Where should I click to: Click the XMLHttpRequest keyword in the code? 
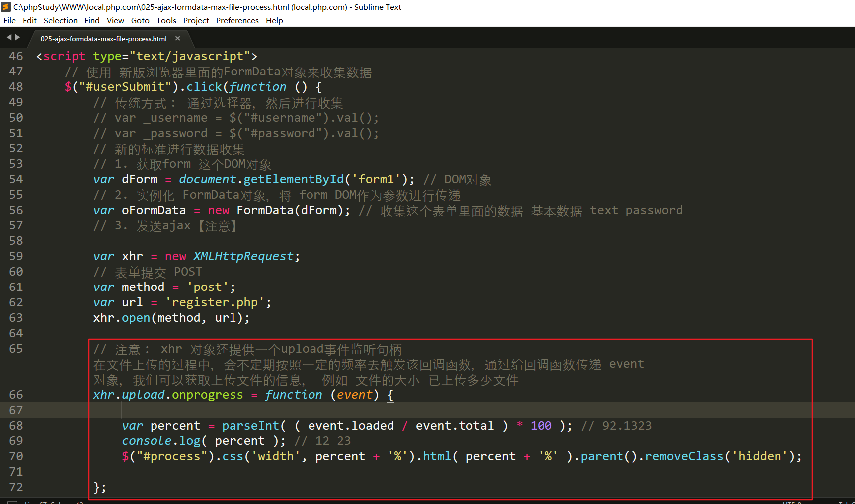point(243,257)
